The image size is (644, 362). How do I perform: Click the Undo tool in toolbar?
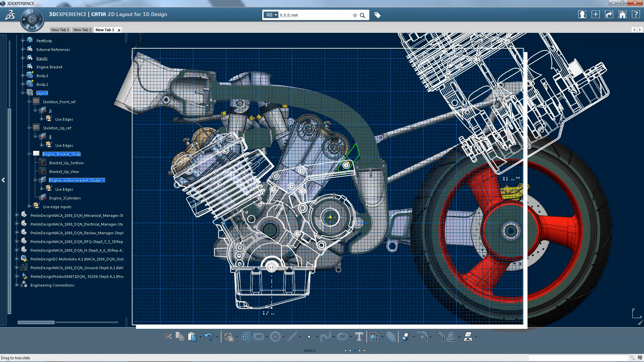[x=208, y=337]
